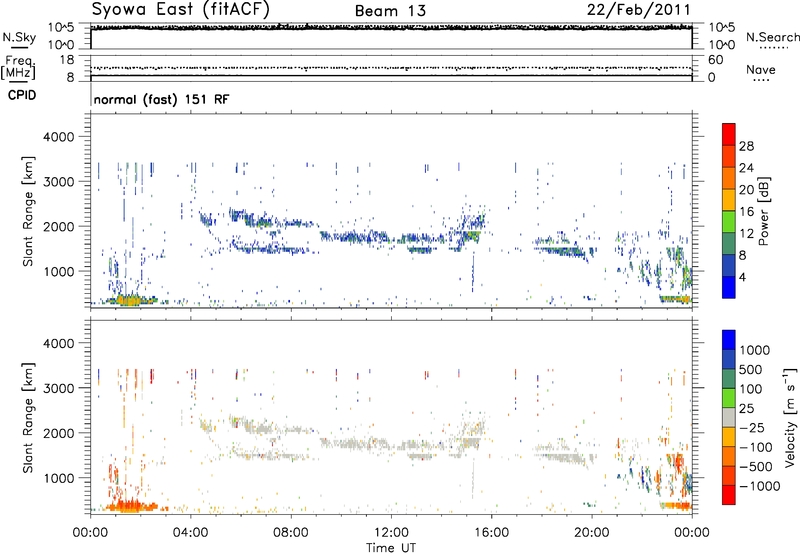Image resolution: width=800 pixels, height=554 pixels.
Task: Click the '18' frequency axis tick
Action: tap(67, 60)
